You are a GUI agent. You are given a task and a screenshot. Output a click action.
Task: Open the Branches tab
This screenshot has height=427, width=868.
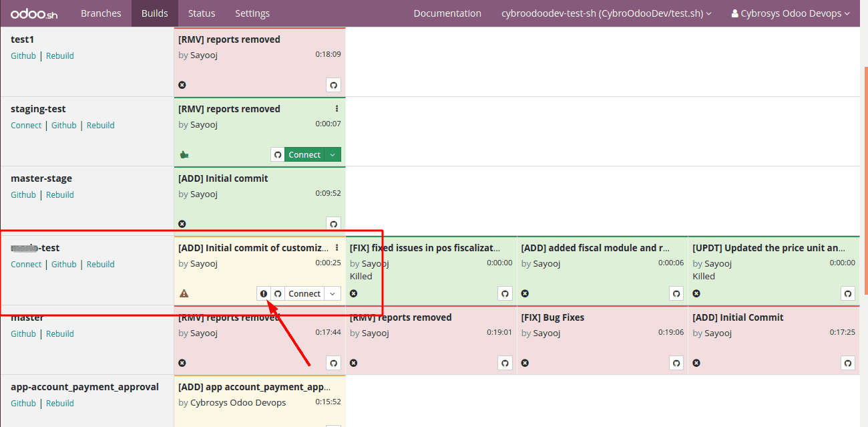(x=101, y=13)
